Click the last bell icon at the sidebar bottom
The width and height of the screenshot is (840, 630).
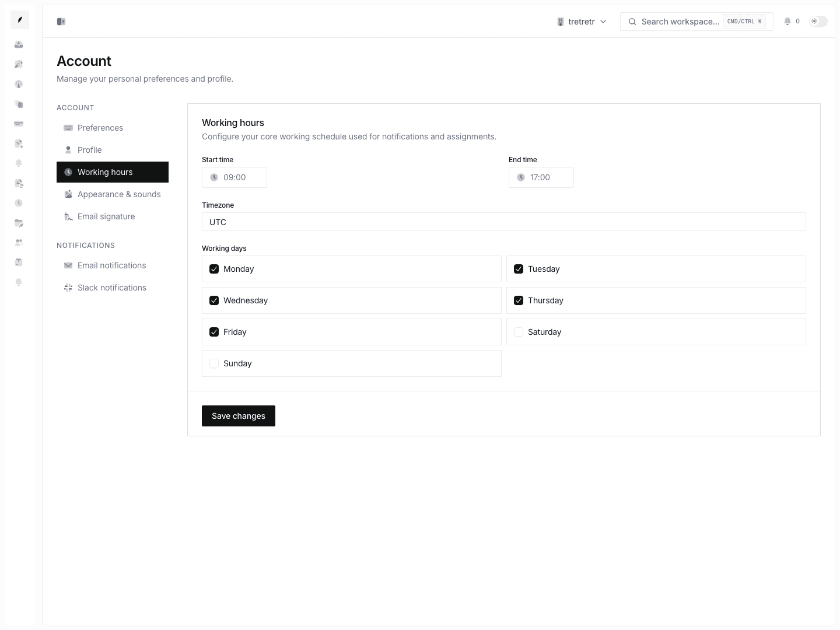click(x=19, y=282)
